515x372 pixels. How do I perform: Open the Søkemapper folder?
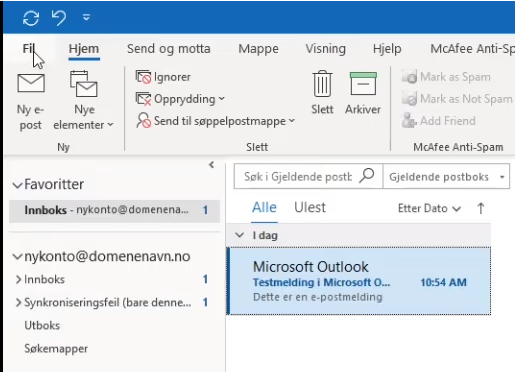(x=56, y=349)
